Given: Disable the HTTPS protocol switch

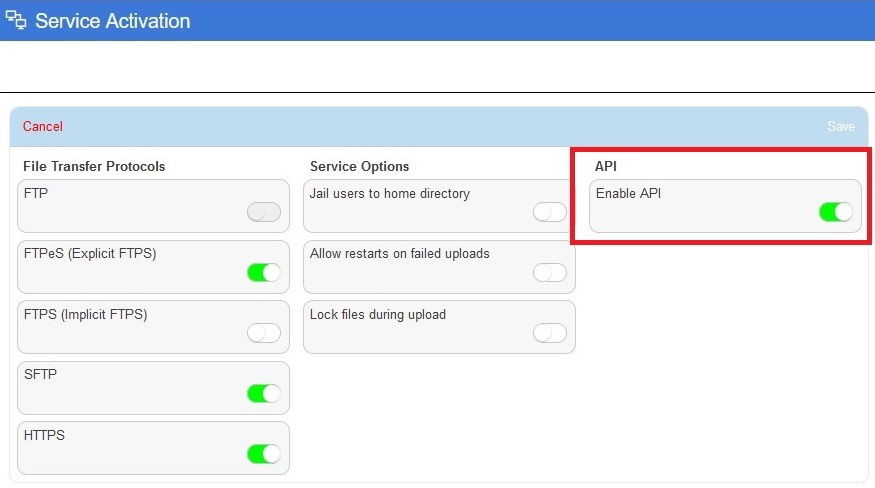Looking at the screenshot, I should pos(264,454).
